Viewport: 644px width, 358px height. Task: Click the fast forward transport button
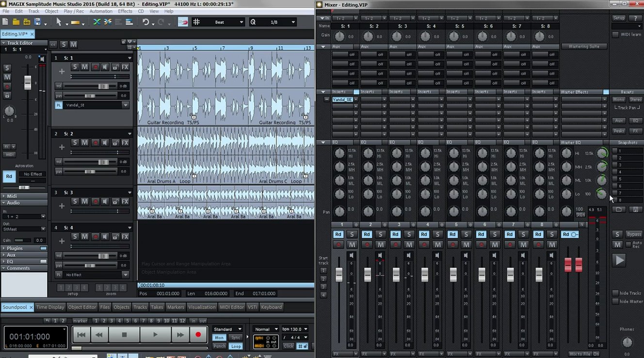pyautogui.click(x=180, y=335)
